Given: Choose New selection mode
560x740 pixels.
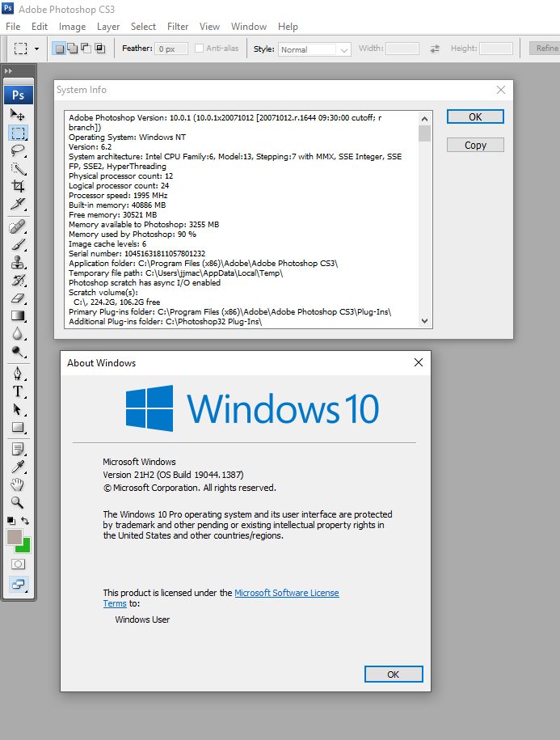Looking at the screenshot, I should pyautogui.click(x=59, y=49).
